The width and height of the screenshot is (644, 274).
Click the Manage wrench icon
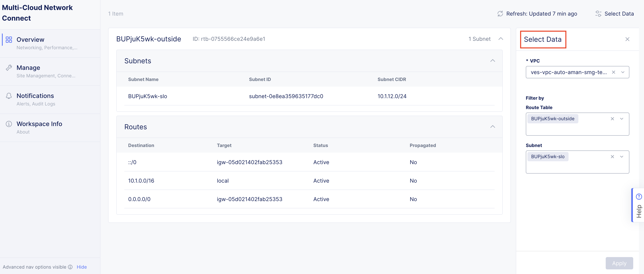pos(9,68)
